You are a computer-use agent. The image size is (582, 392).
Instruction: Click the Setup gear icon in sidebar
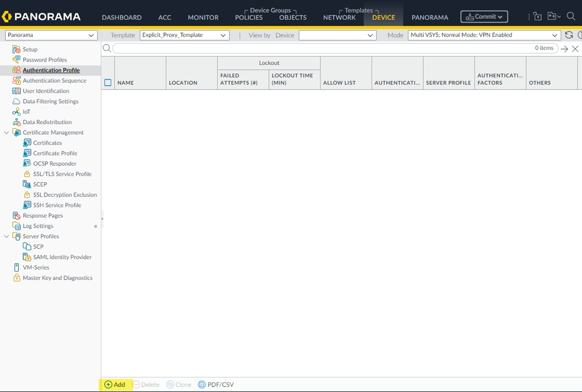tap(16, 49)
